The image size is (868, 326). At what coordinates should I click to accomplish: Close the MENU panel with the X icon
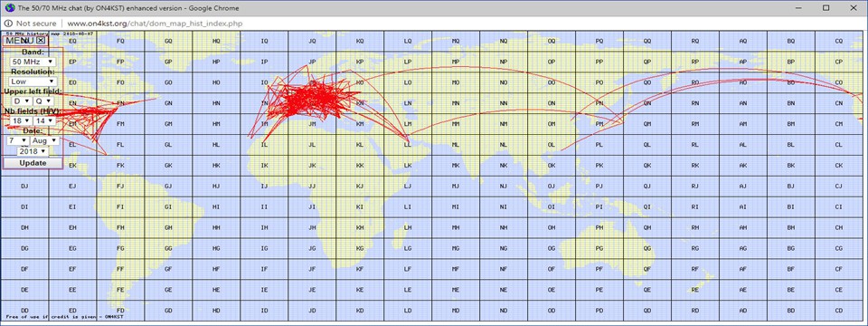tap(41, 41)
